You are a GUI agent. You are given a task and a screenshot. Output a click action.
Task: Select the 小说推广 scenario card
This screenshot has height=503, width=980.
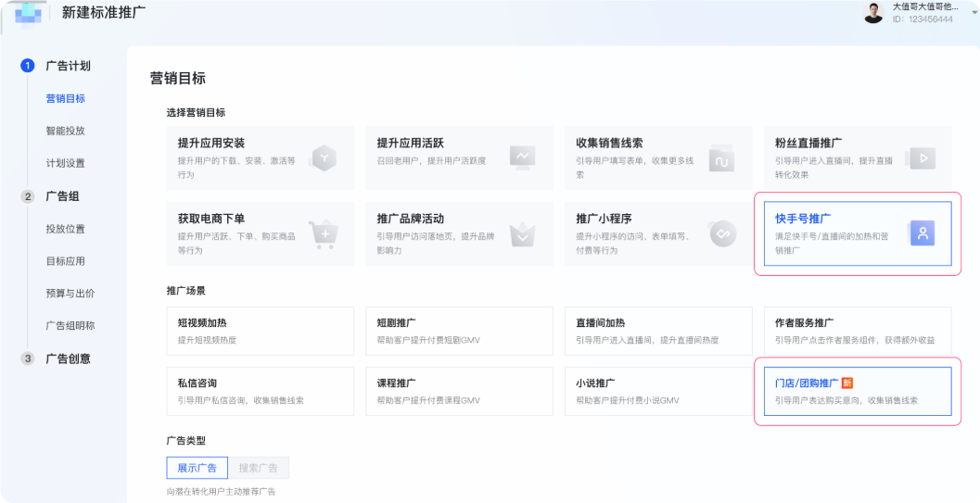pyautogui.click(x=658, y=391)
